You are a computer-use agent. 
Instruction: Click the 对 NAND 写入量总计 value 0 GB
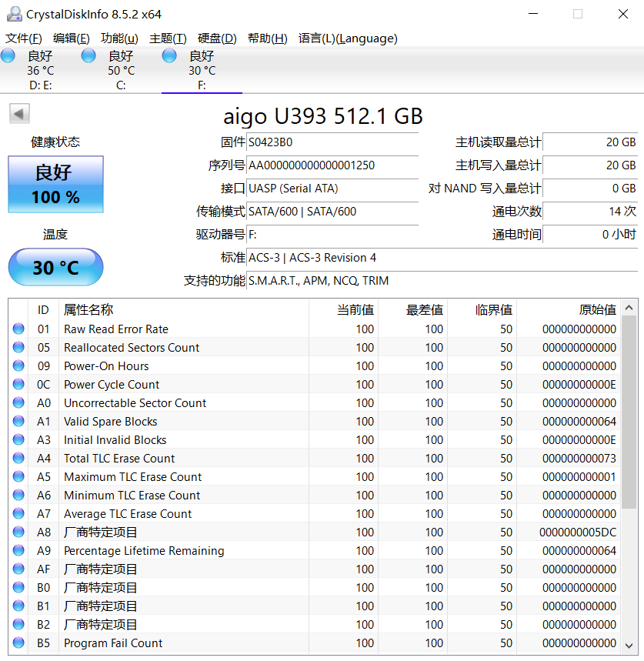[x=590, y=189]
